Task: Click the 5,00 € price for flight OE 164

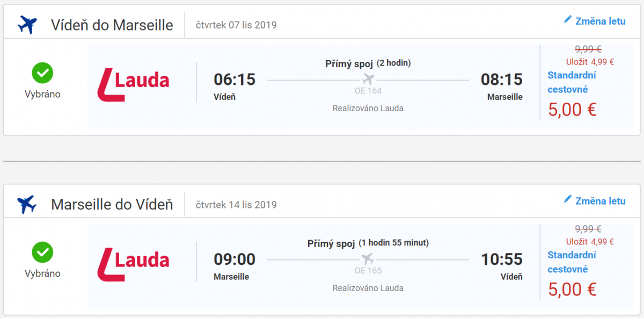Action: pos(572,110)
